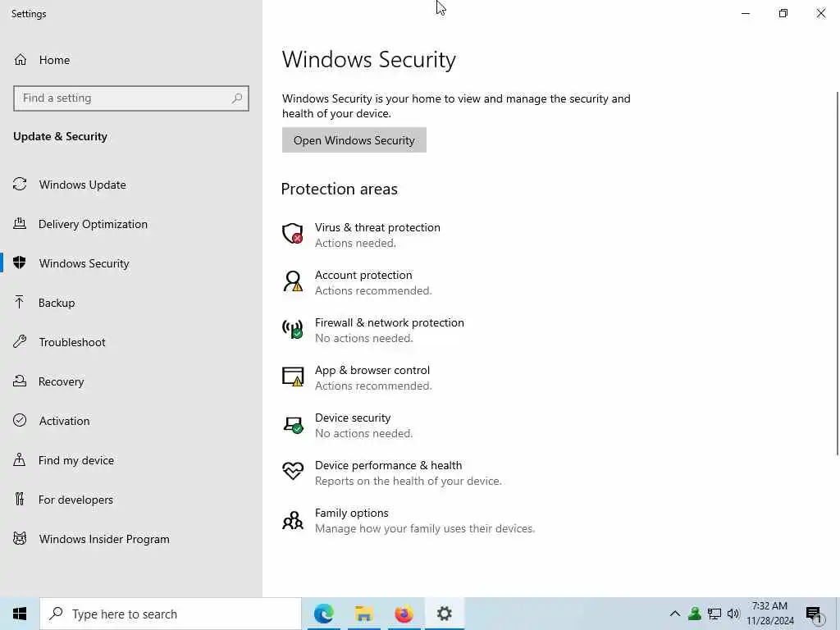Click the Windows Insider Program cat icon
Viewport: 840px width, 630px height.
coord(20,538)
